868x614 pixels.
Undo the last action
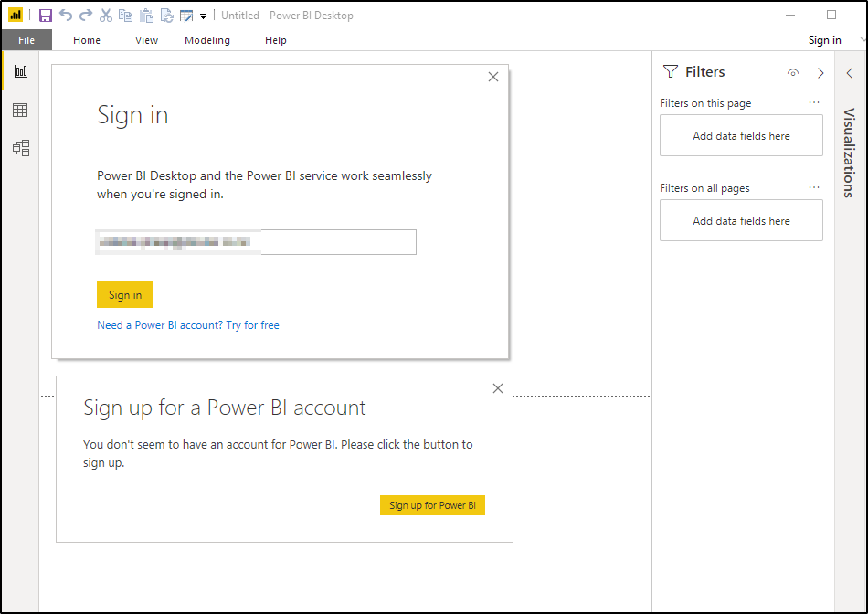point(66,15)
